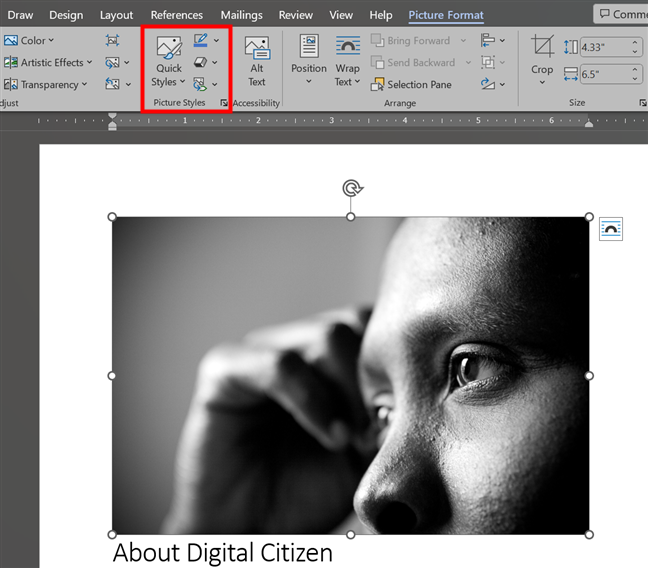Switch to the Mailings tab
648x568 pixels.
(241, 15)
